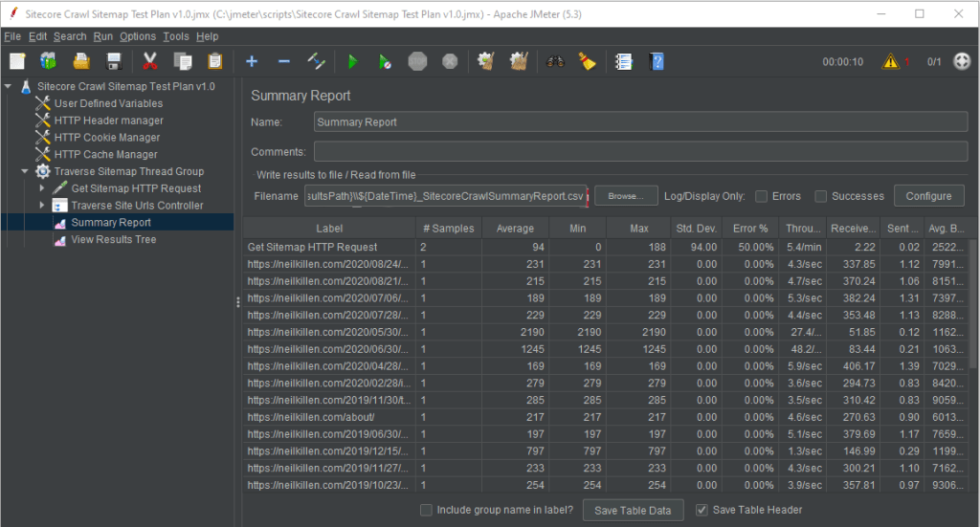Viewport: 980px width, 527px height.
Task: Click the Cut scissors icon in toolbar
Action: click(x=150, y=62)
